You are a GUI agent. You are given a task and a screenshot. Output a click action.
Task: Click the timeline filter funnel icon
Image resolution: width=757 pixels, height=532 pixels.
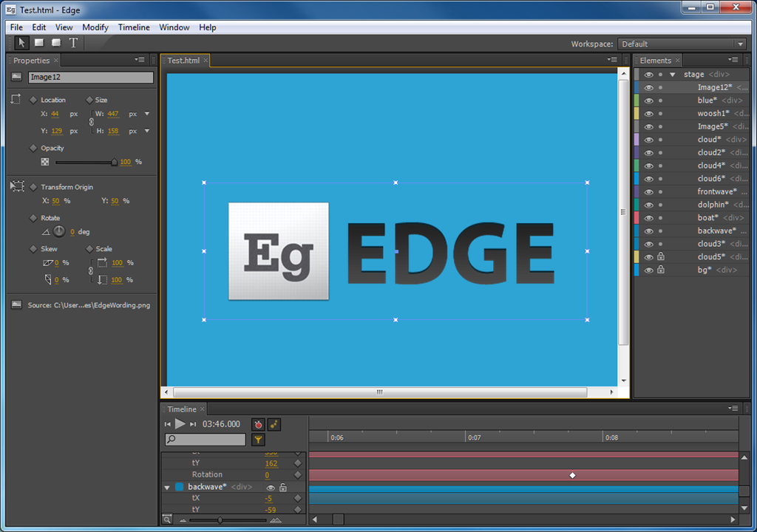[258, 440]
